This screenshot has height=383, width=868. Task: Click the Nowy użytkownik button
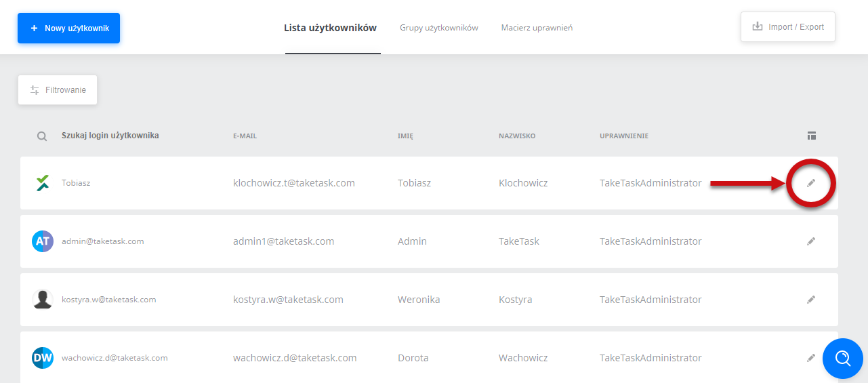68,28
